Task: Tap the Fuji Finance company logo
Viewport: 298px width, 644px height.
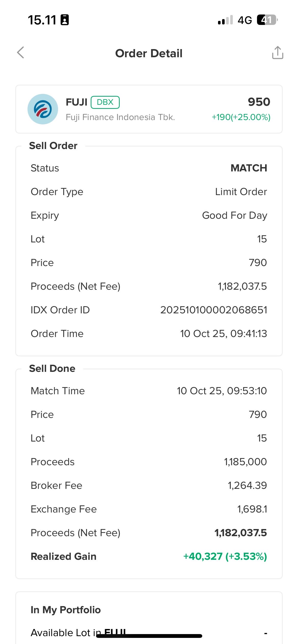Action: pos(43,109)
